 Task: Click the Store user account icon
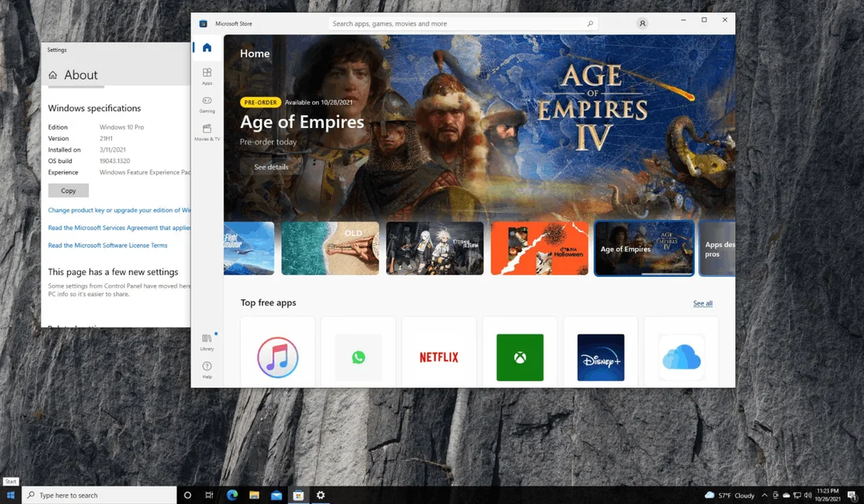pos(642,24)
